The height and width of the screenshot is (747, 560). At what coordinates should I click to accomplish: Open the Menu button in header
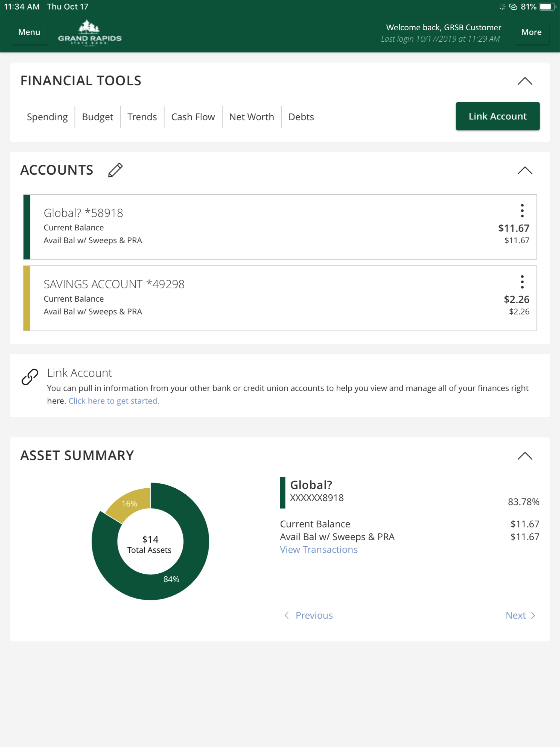[x=29, y=33]
